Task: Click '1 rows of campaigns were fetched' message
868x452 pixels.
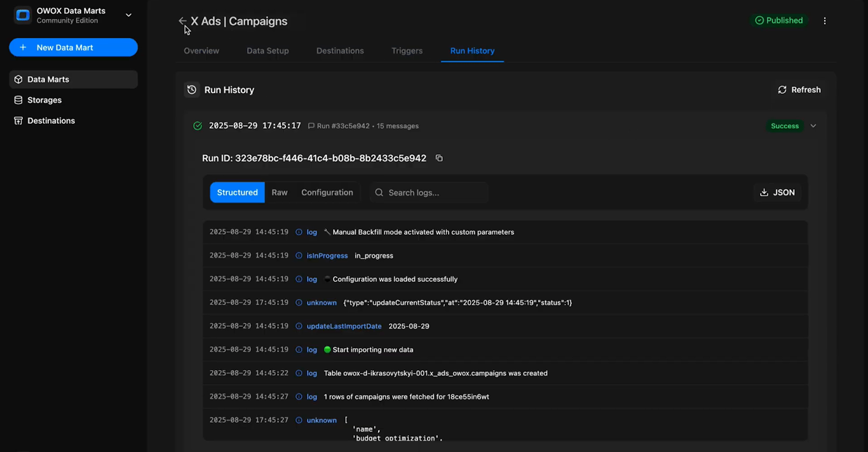Action: [x=407, y=397]
